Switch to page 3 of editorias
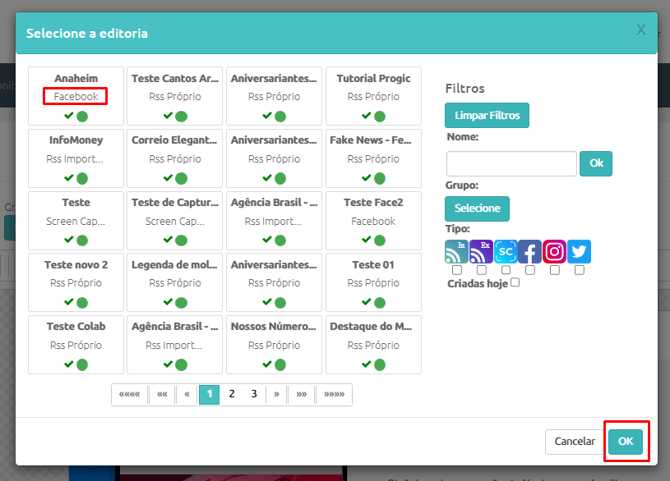Viewport: 670px width, 481px height. coord(254,394)
